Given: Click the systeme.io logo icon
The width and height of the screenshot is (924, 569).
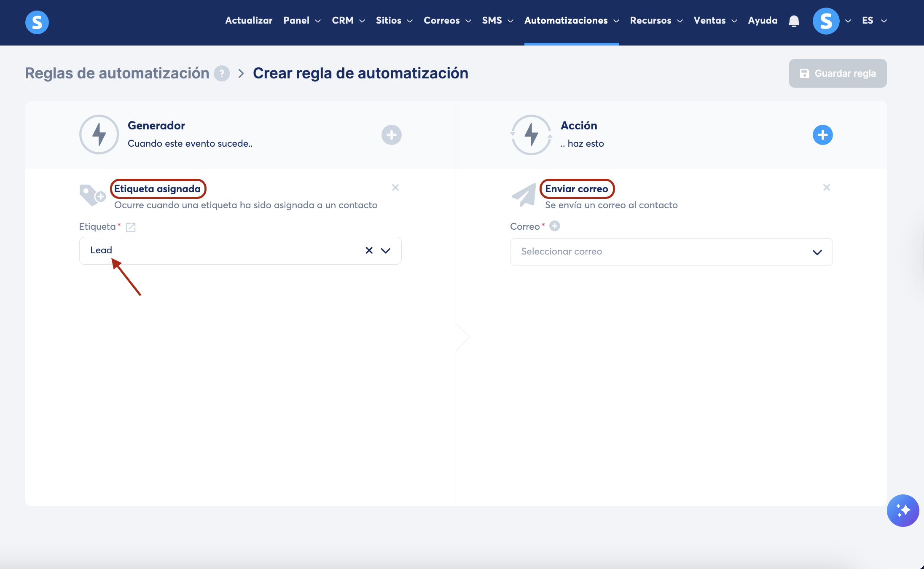Looking at the screenshot, I should click(37, 22).
